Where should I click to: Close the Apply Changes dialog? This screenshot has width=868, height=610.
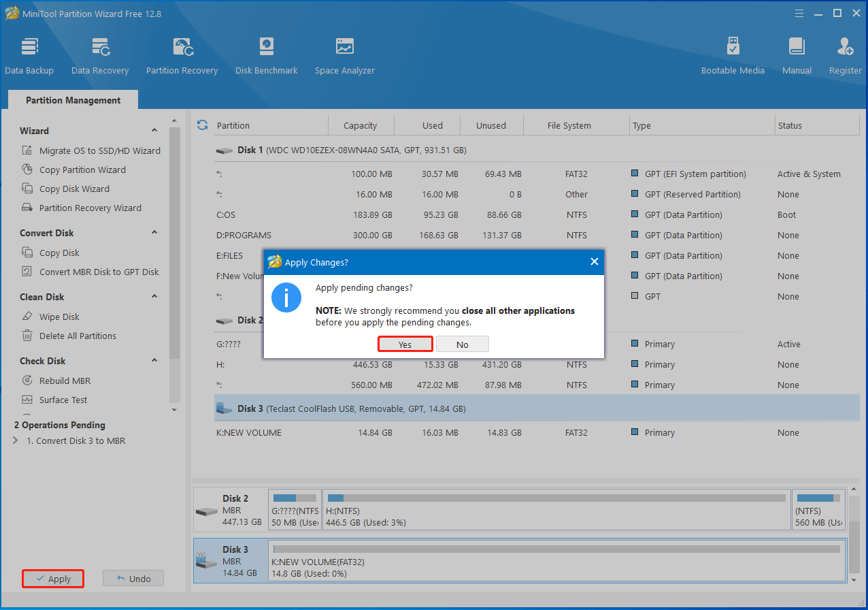[x=594, y=262]
